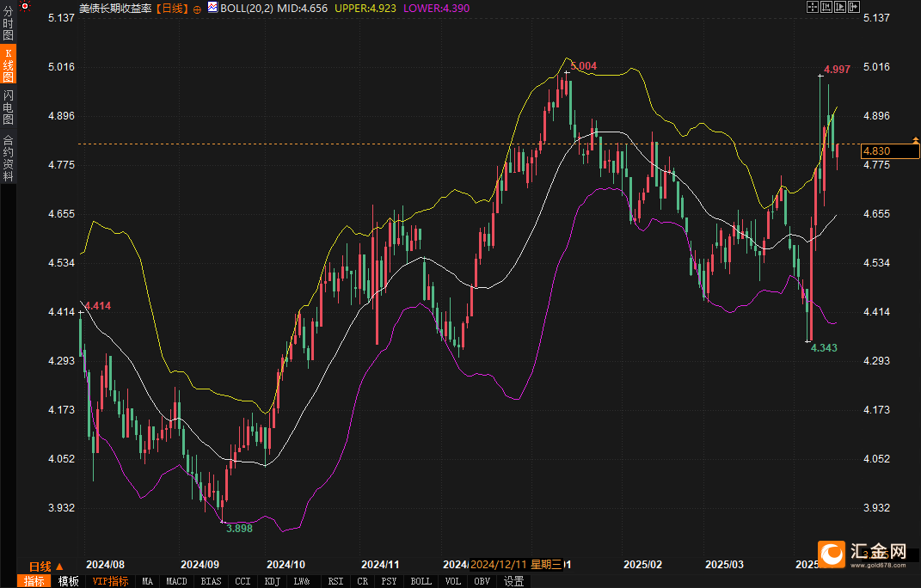Screen dimensions: 921x588
Task: Click the chart step-back icon
Action: 826,7
